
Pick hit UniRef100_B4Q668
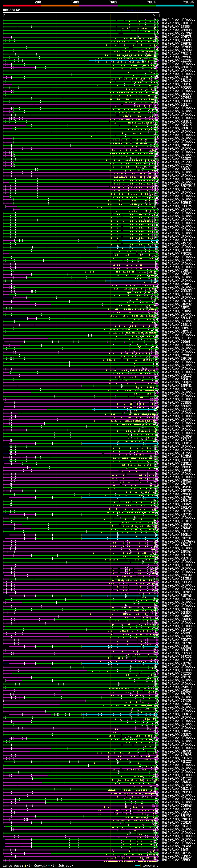177,94
